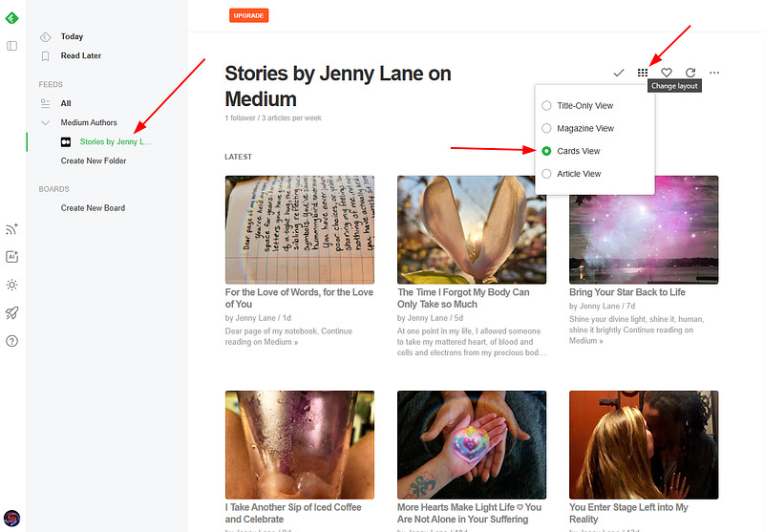Click Create New Board
The width and height of the screenshot is (764, 532).
click(x=93, y=208)
